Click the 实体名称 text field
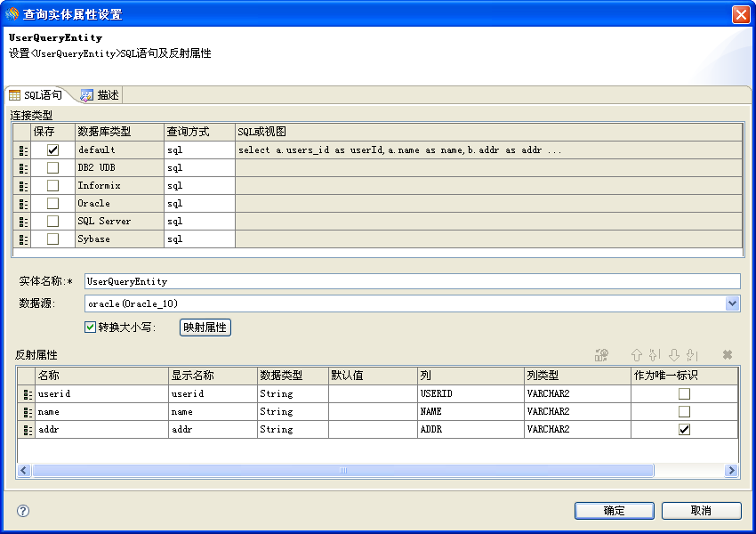 point(412,281)
